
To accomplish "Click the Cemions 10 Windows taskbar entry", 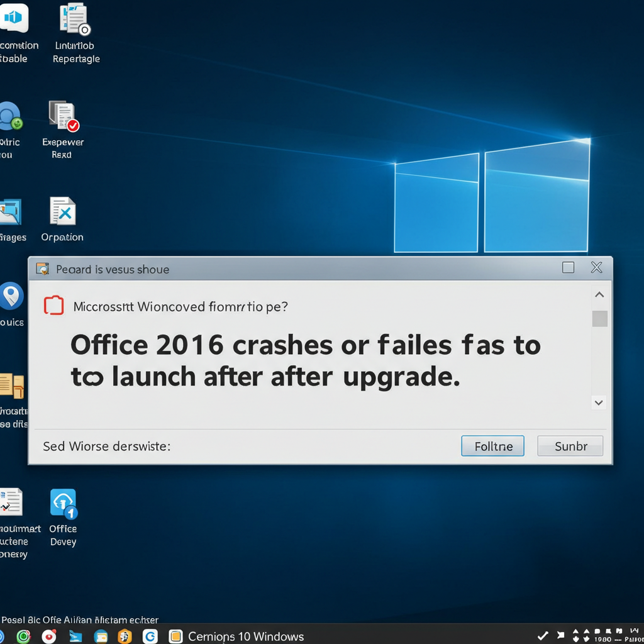I will click(x=236, y=636).
